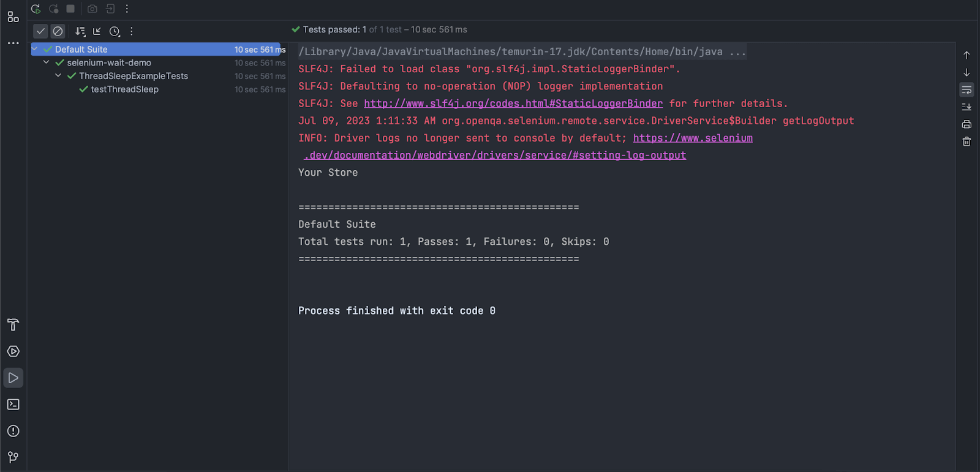Rerun the Default Suite tests

coord(36,9)
